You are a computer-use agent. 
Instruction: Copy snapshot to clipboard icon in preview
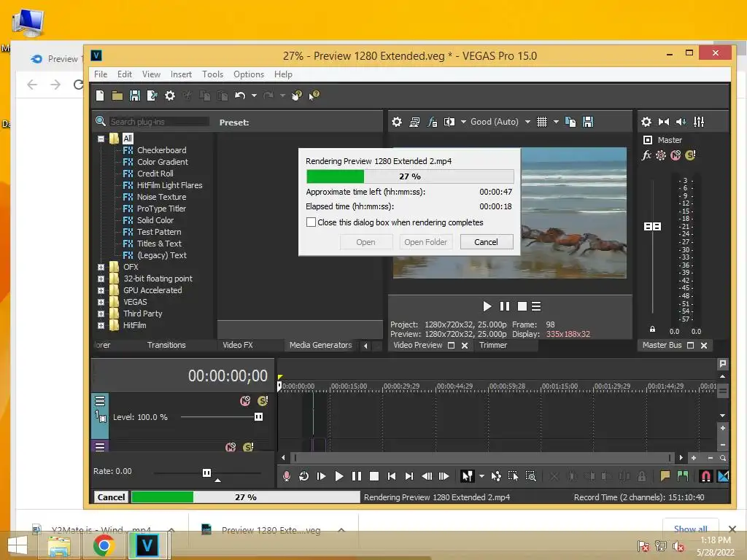click(570, 122)
